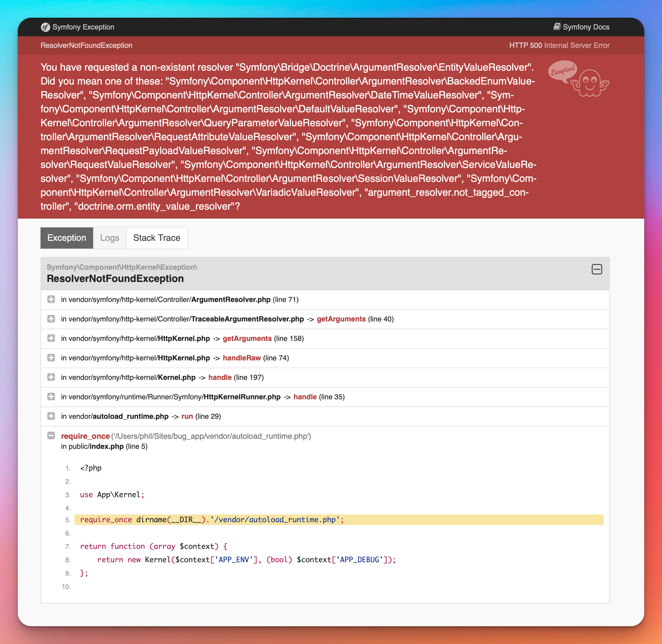This screenshot has width=662, height=644.
Task: Click the autoload_runtime.php file name
Action: pos(131,416)
